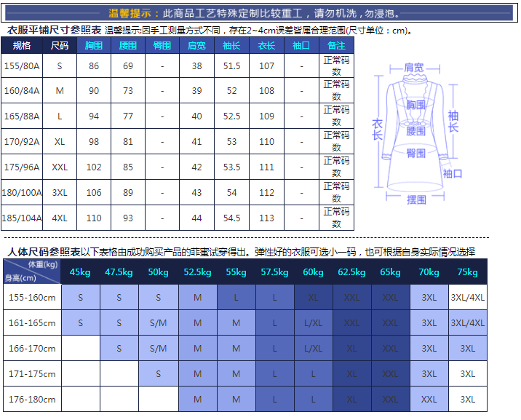Screen dimensions: 521x420
Task: Select the 75kg weight column header
Action: point(467,272)
